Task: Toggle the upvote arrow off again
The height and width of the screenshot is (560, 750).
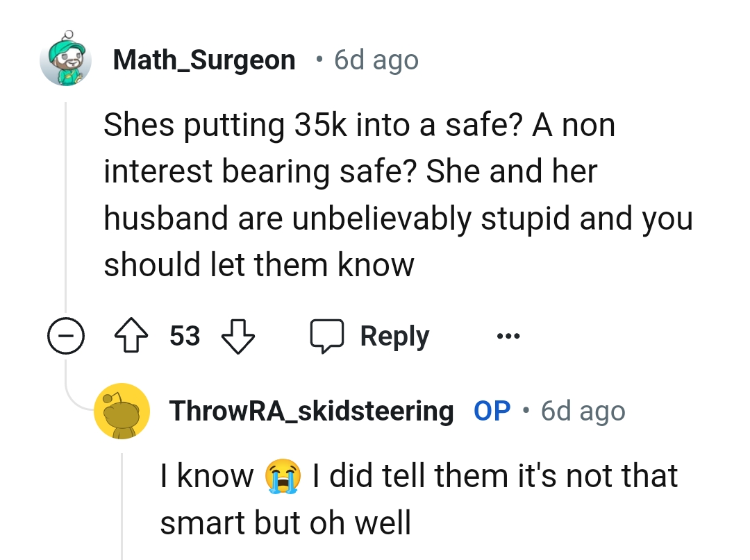Action: click(x=131, y=335)
